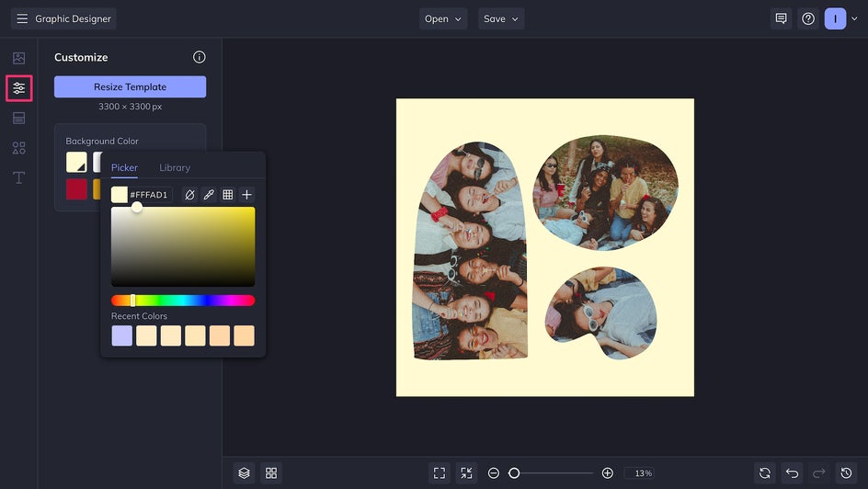This screenshot has width=868, height=489.
Task: Select the cream background color swatch
Action: pyautogui.click(x=76, y=162)
